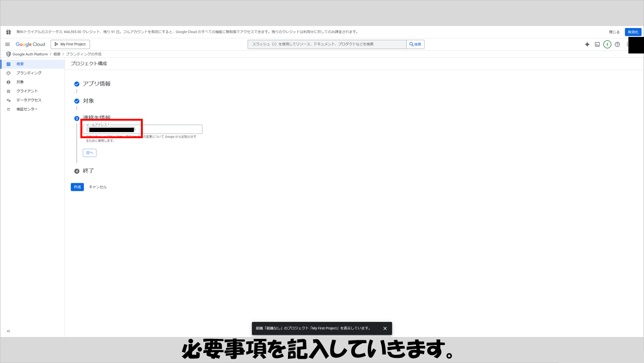Open Gemini sparkle assistant icon

point(587,44)
